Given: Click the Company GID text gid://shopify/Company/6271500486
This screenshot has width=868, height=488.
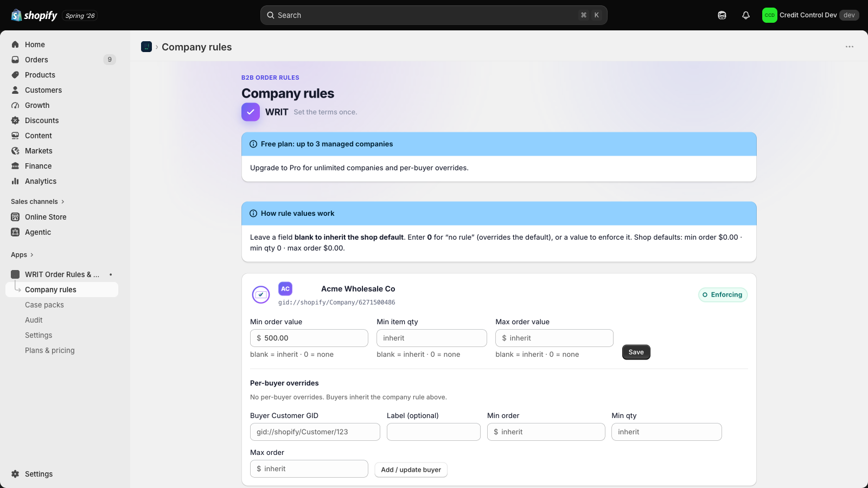Looking at the screenshot, I should coord(337,303).
